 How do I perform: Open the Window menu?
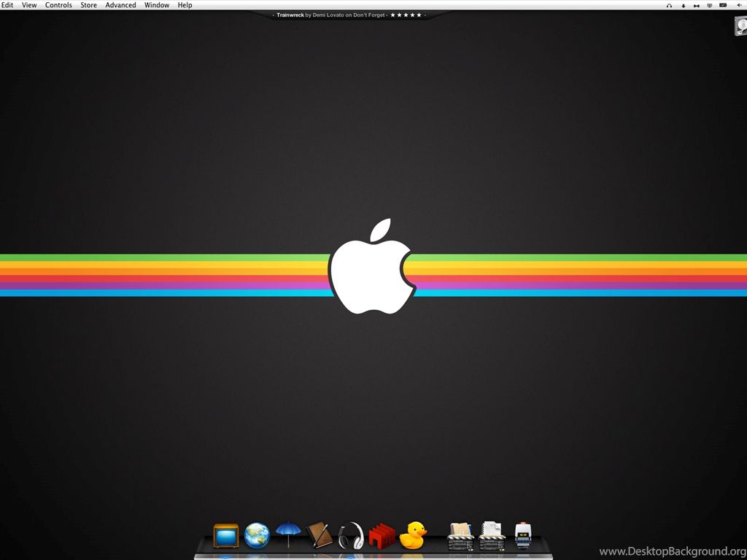[x=157, y=5]
